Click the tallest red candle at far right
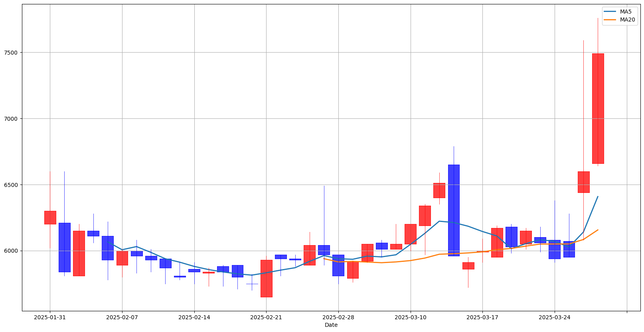The image size is (644, 332). tap(598, 108)
